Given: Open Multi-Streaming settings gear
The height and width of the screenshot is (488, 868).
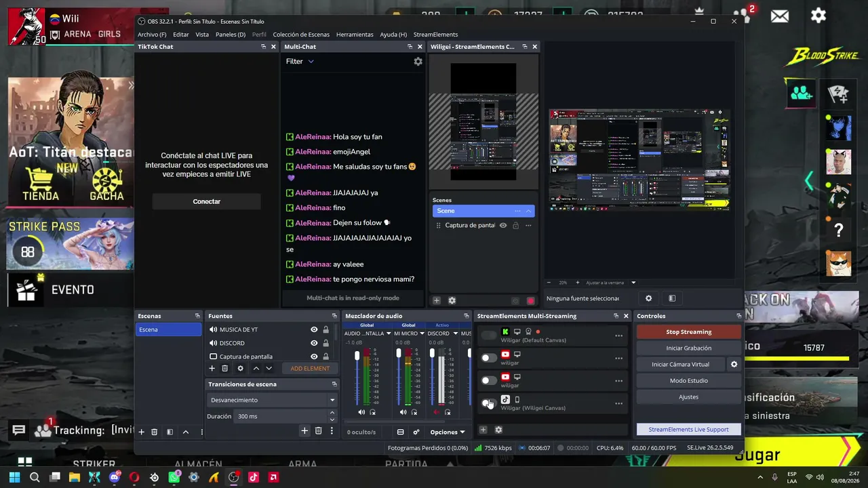Looking at the screenshot, I should (498, 430).
